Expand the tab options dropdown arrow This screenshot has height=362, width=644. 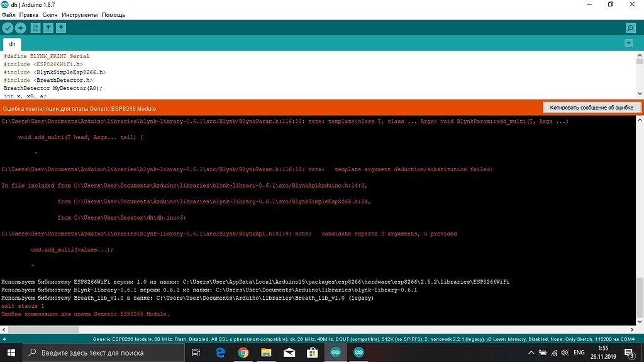[x=628, y=43]
